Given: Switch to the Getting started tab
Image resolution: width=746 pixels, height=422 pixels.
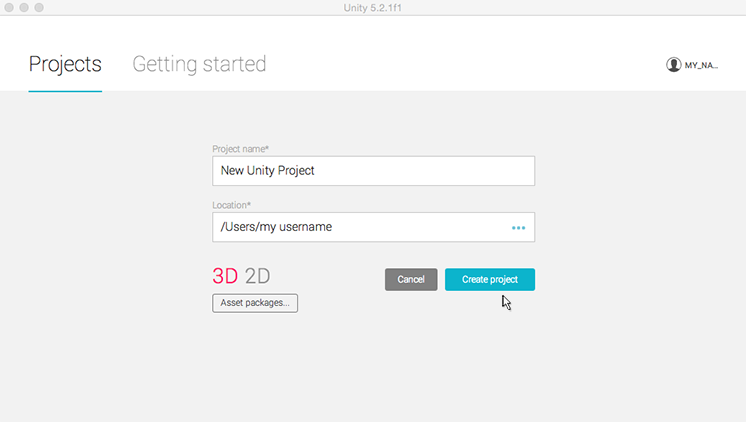Looking at the screenshot, I should click(199, 64).
